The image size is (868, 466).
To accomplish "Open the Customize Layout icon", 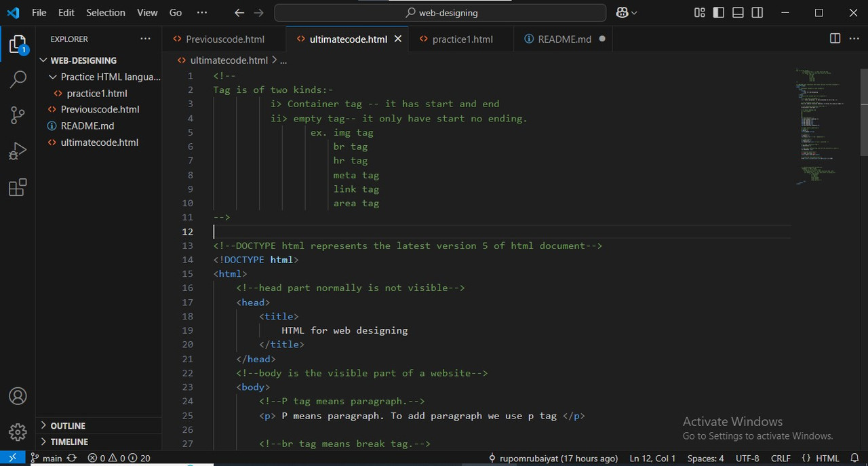I will tap(700, 12).
